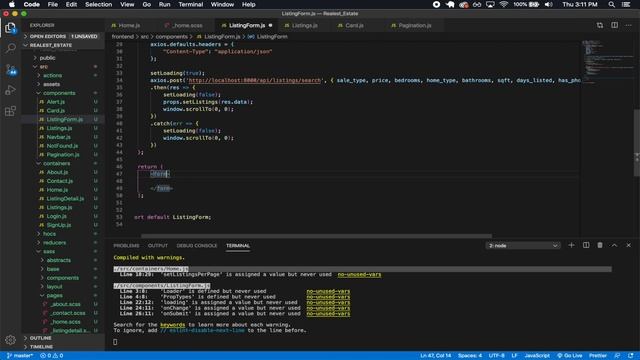Open the Search view in activity bar

tap(10, 48)
